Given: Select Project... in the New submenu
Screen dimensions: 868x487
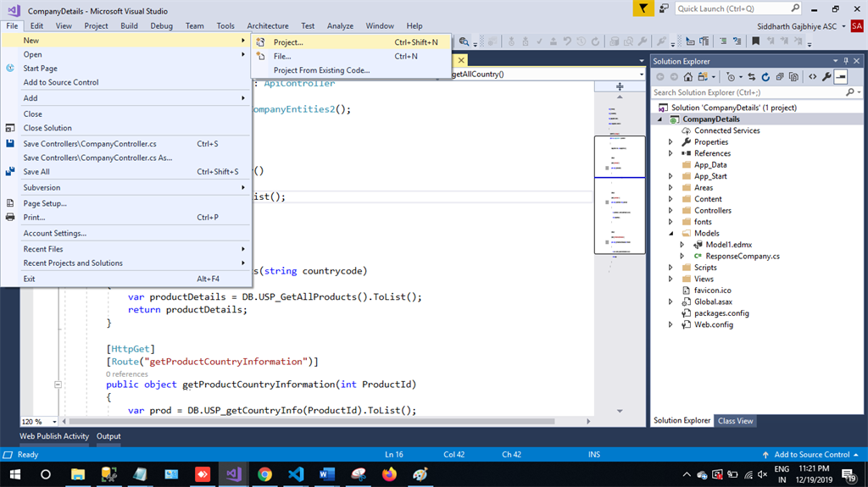Looking at the screenshot, I should click(288, 42).
